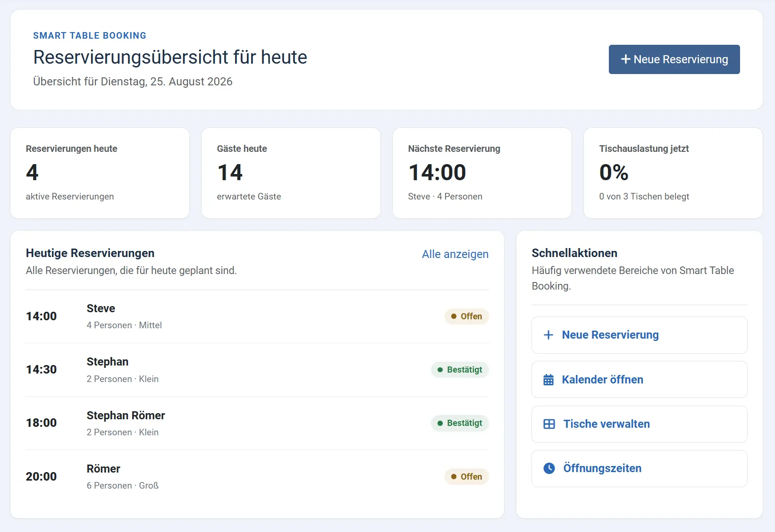This screenshot has width=775, height=532.
Task: Open the Öffnungszeiten quick action
Action: click(x=639, y=468)
